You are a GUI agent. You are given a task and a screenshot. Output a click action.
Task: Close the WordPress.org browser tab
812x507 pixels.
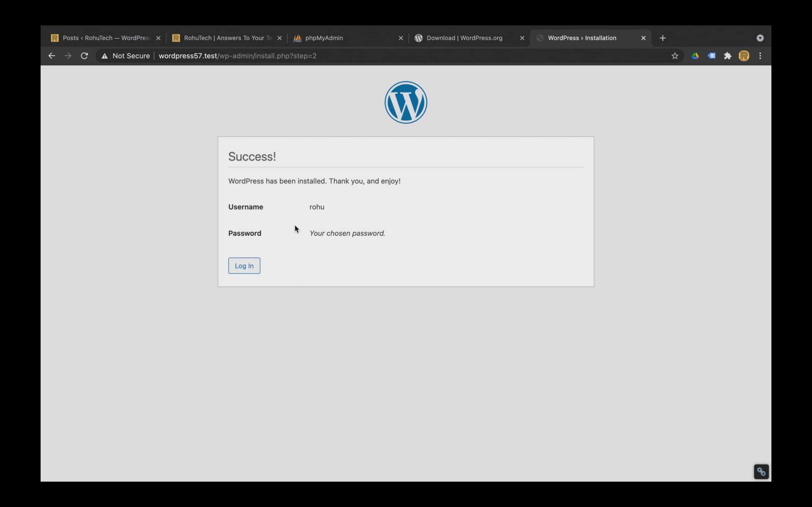521,37
